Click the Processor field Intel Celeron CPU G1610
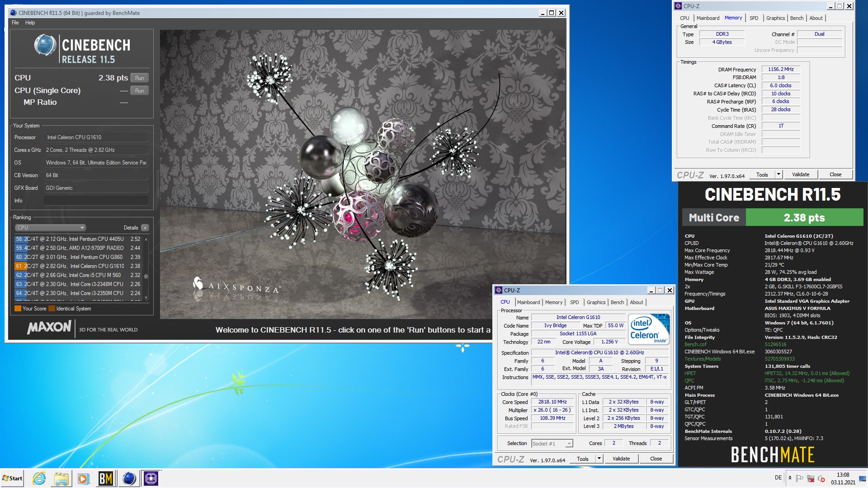The image size is (868, 488). point(96,137)
